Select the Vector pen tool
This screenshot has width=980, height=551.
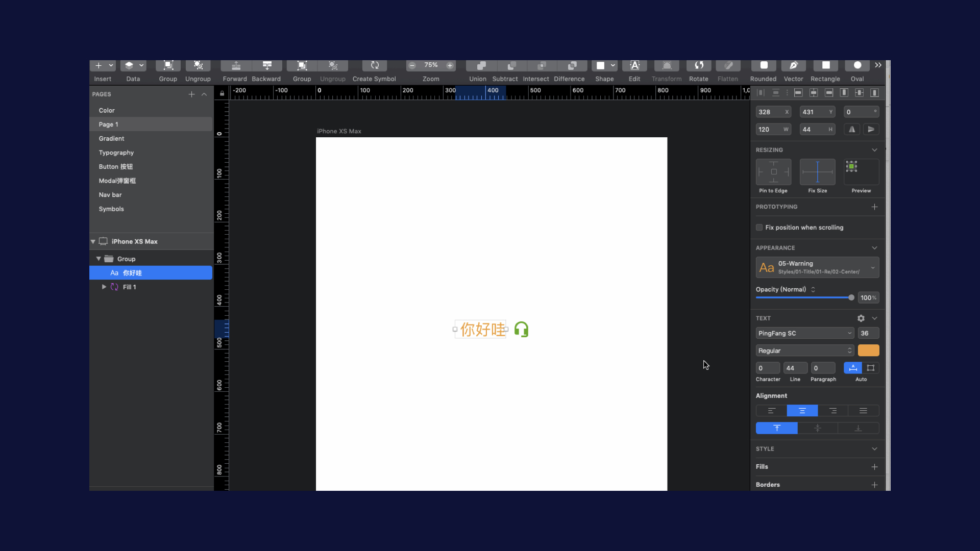coord(794,66)
